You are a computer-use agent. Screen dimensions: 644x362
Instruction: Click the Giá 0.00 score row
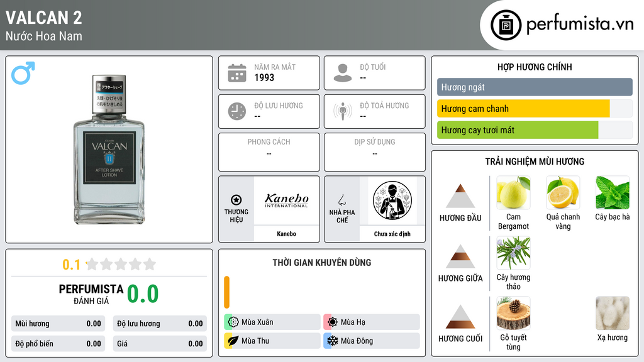tap(160, 344)
